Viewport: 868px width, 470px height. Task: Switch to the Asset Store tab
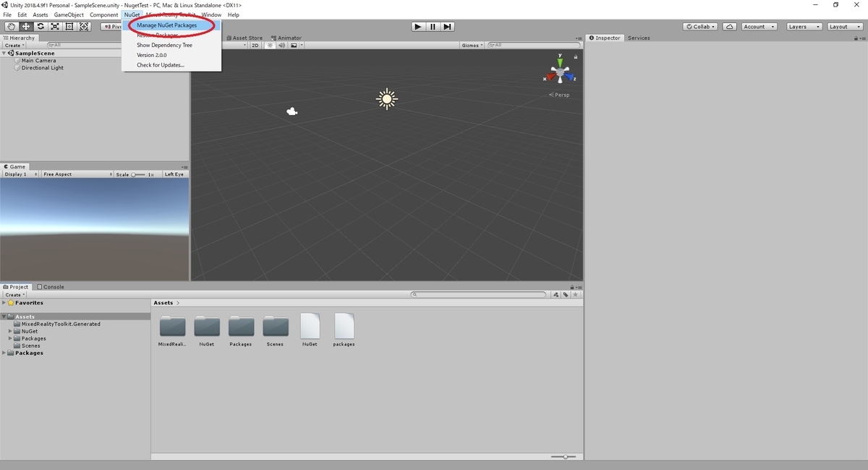[244, 38]
